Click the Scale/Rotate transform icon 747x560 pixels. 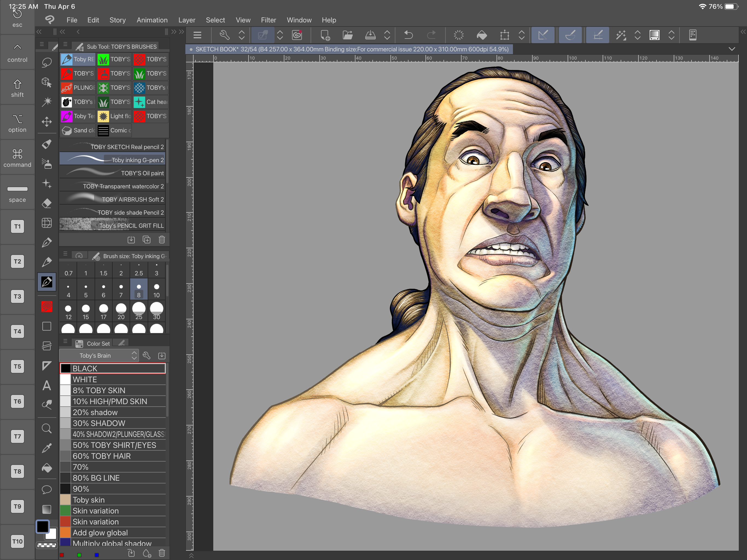click(x=504, y=35)
